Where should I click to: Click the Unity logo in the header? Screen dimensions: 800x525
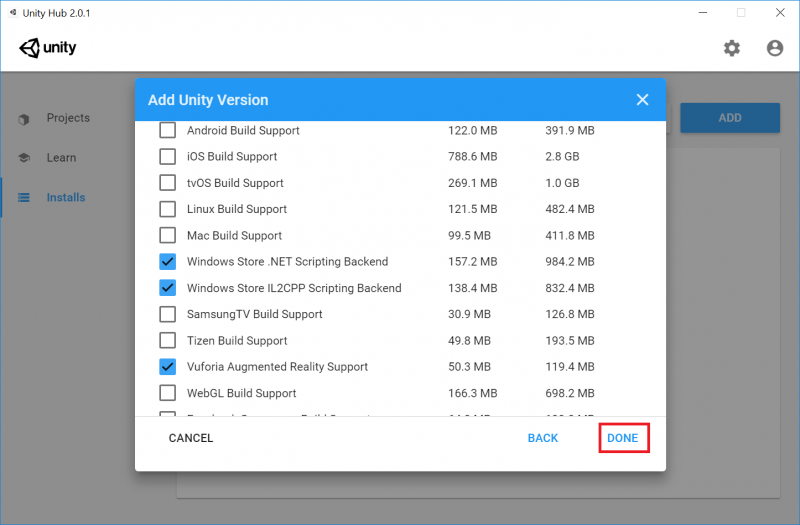pyautogui.click(x=47, y=48)
